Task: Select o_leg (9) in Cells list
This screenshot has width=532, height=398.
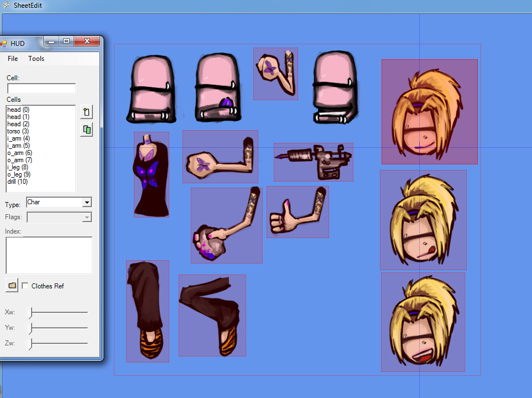Action: click(x=19, y=174)
